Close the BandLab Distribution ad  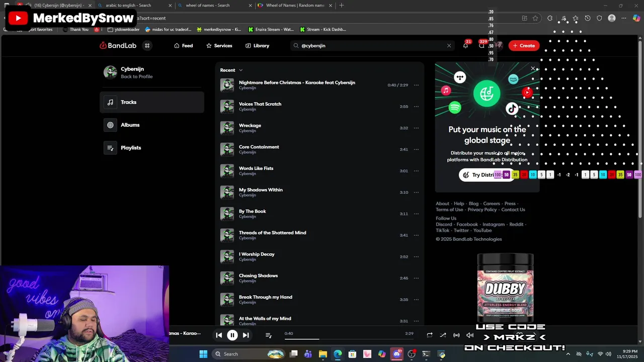pyautogui.click(x=533, y=68)
